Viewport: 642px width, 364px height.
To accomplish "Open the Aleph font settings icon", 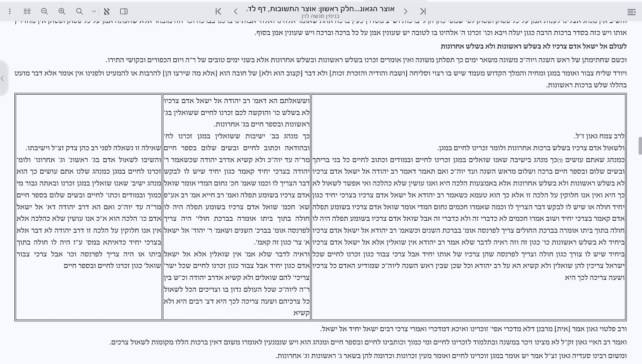I will (107, 12).
